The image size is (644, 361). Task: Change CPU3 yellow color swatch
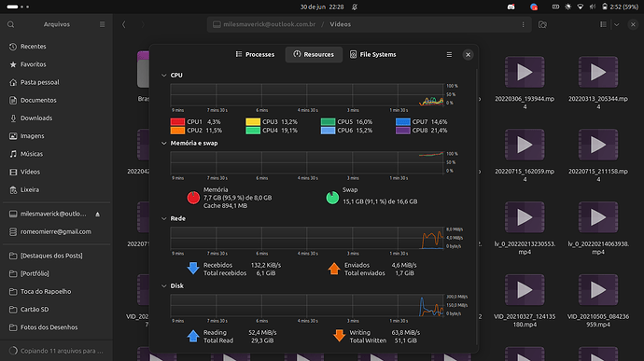(x=253, y=122)
